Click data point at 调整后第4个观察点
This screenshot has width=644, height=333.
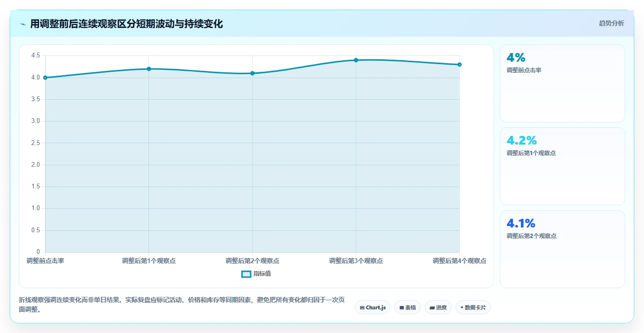[459, 65]
